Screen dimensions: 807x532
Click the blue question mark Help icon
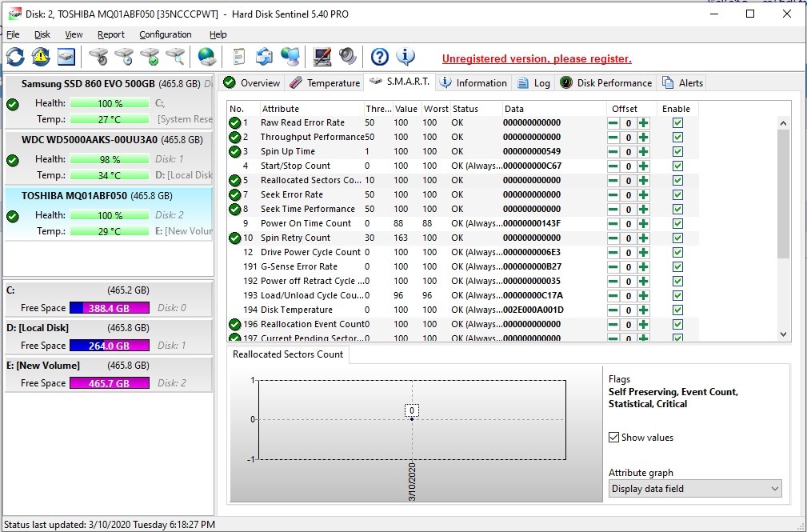(380, 57)
